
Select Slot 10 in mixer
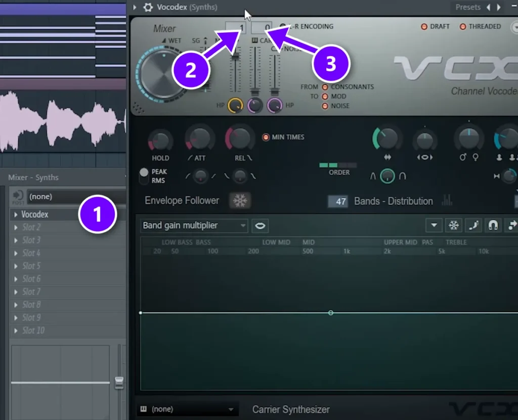68,331
